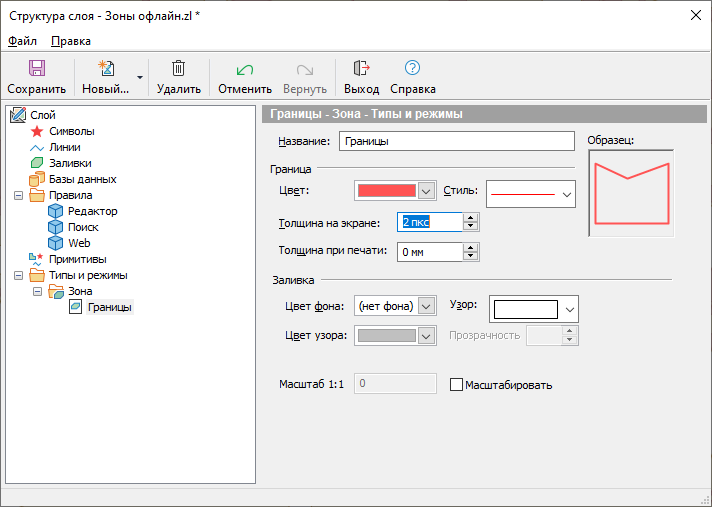Click the red border Цвет swatch

pos(385,191)
